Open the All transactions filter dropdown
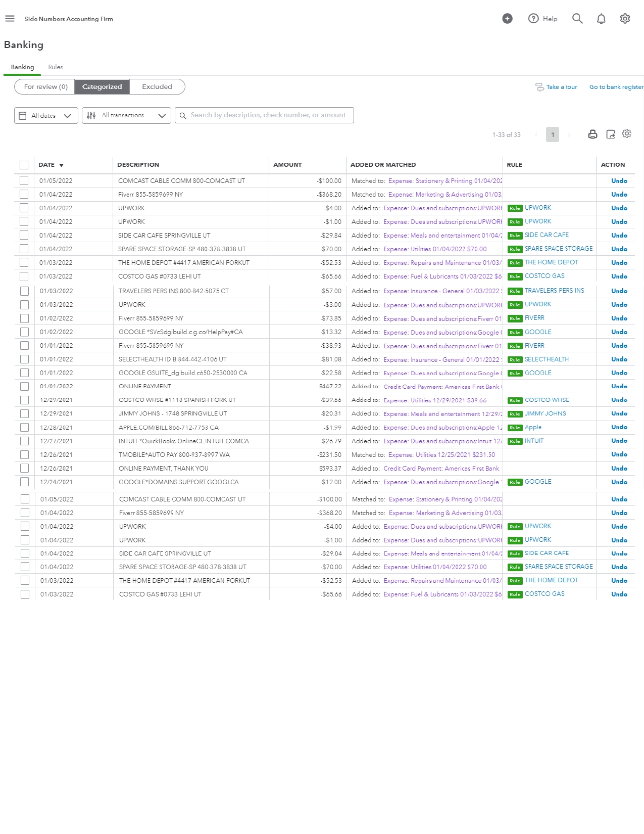 tap(126, 116)
